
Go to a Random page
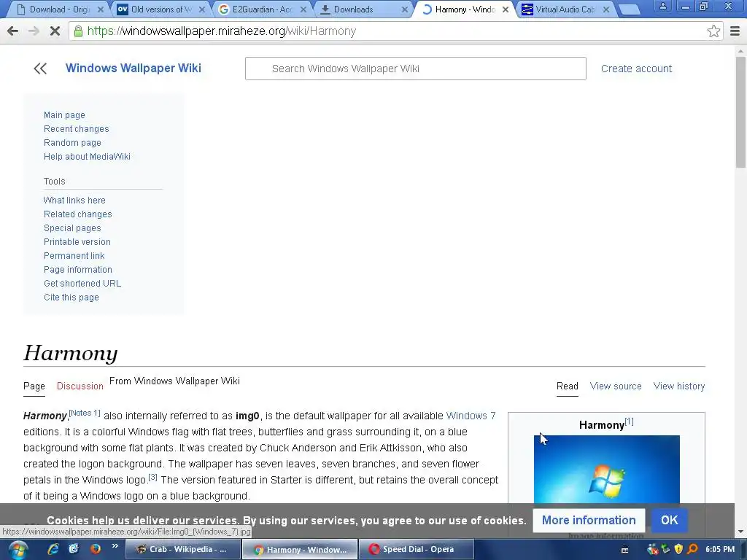[72, 143]
